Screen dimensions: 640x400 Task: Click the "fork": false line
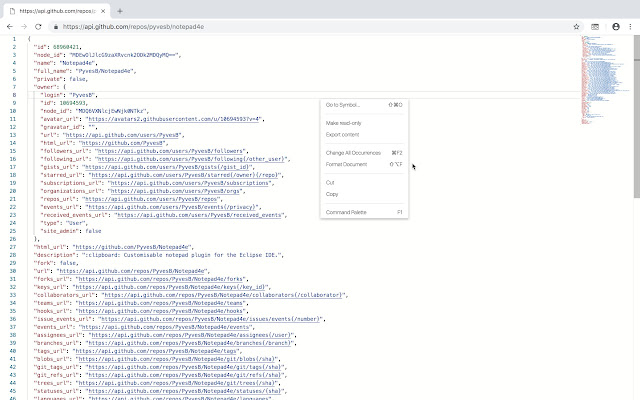(x=56, y=263)
